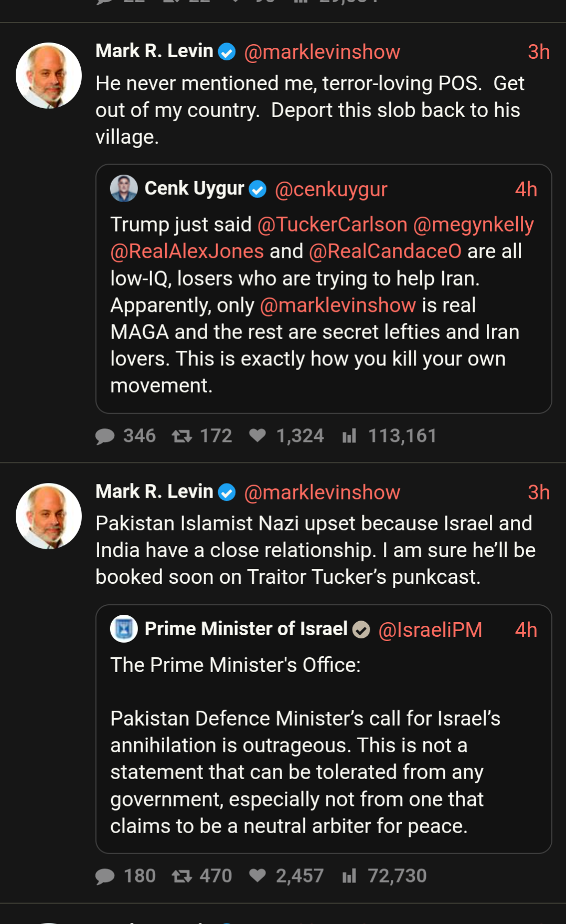Like the post with 1,324 likes
The width and height of the screenshot is (566, 924).
tap(257, 436)
